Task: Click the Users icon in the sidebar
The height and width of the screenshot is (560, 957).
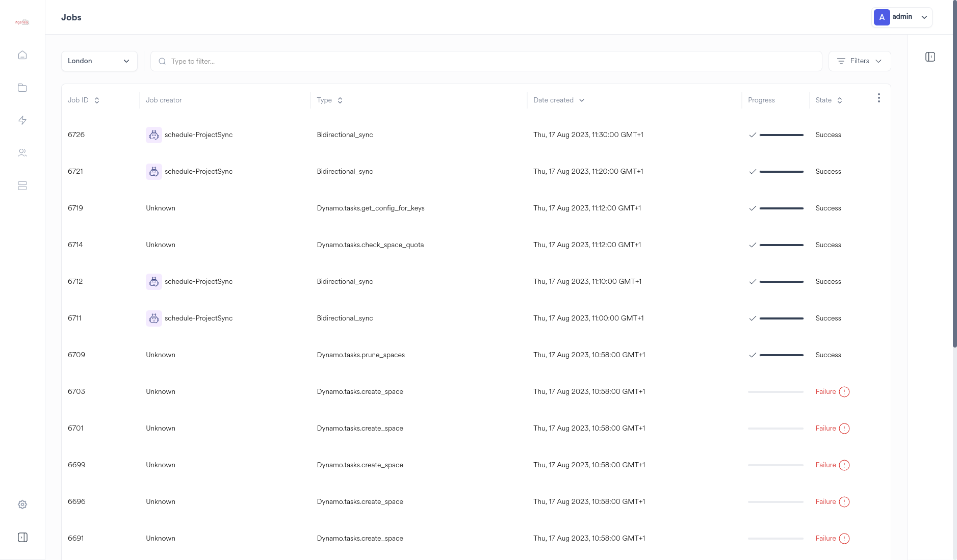Action: pyautogui.click(x=22, y=152)
